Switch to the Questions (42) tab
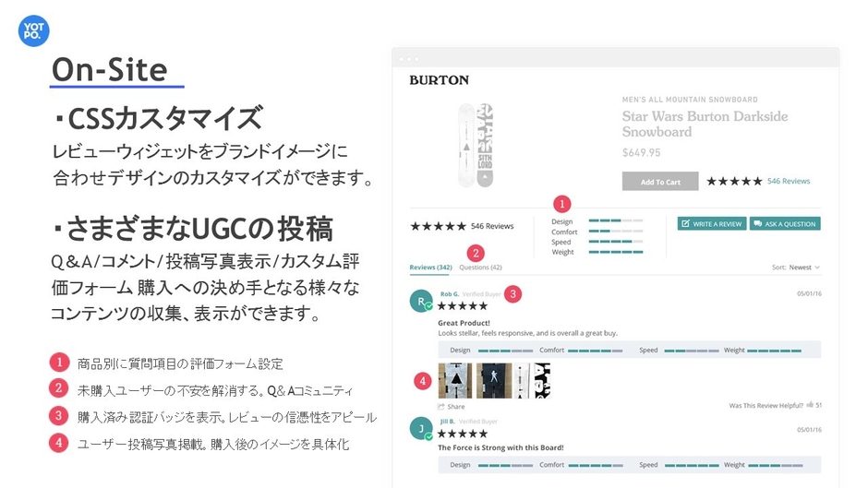The height and width of the screenshot is (488, 868). [480, 268]
